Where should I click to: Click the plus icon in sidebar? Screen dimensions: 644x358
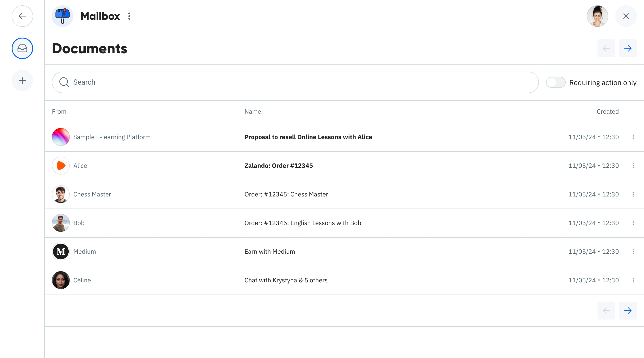click(x=22, y=81)
